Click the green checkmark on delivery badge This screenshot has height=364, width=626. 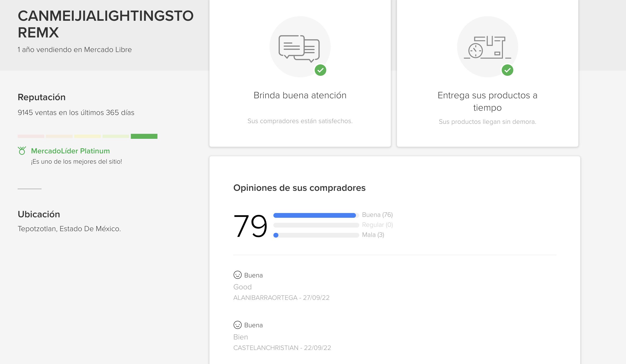point(507,70)
